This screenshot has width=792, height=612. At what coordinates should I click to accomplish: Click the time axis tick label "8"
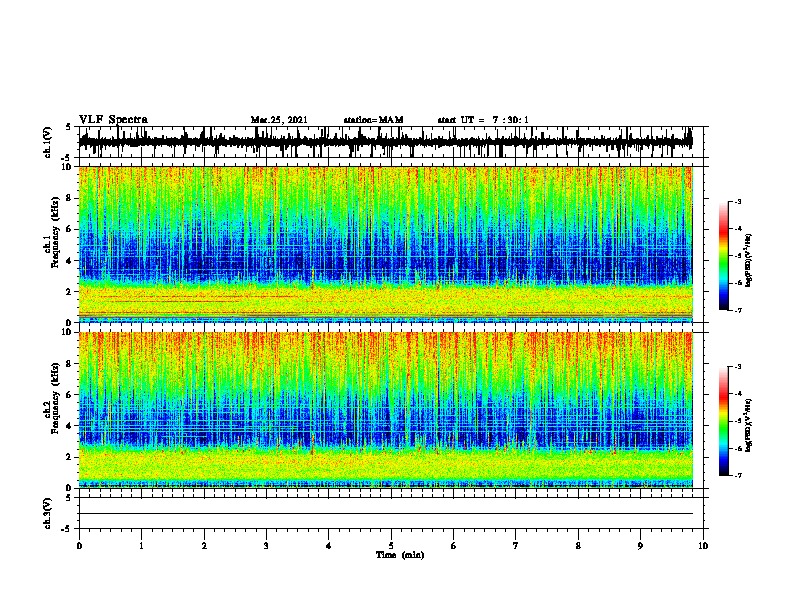[x=578, y=546]
